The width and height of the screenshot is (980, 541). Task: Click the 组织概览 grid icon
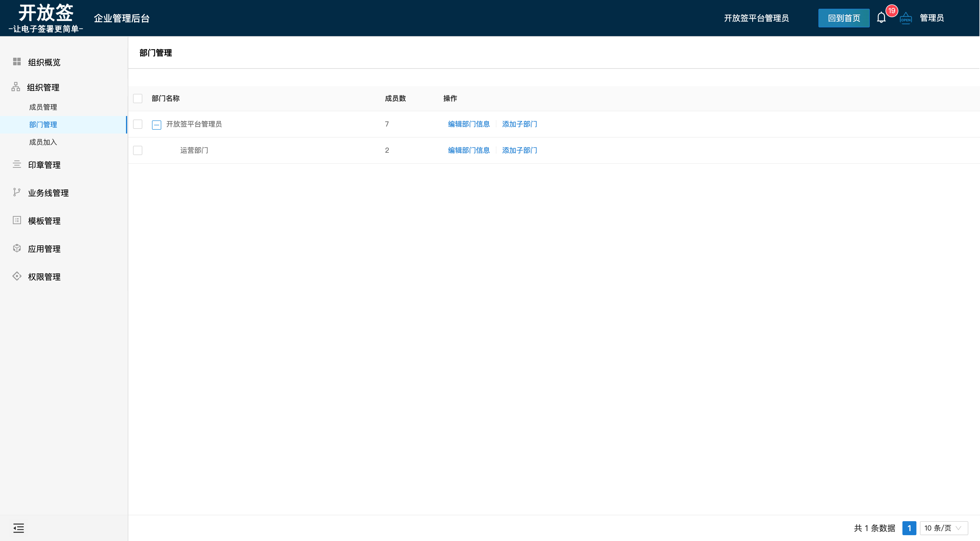pyautogui.click(x=17, y=62)
